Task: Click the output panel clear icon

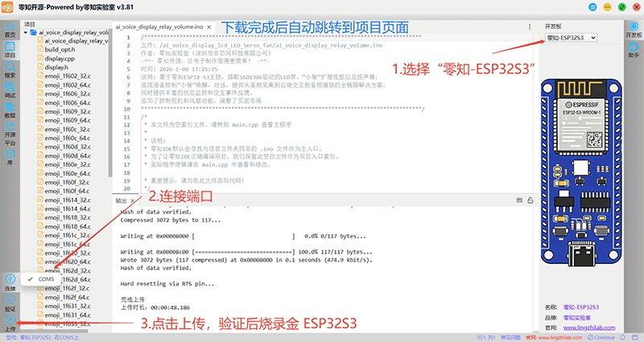Action: (519, 200)
